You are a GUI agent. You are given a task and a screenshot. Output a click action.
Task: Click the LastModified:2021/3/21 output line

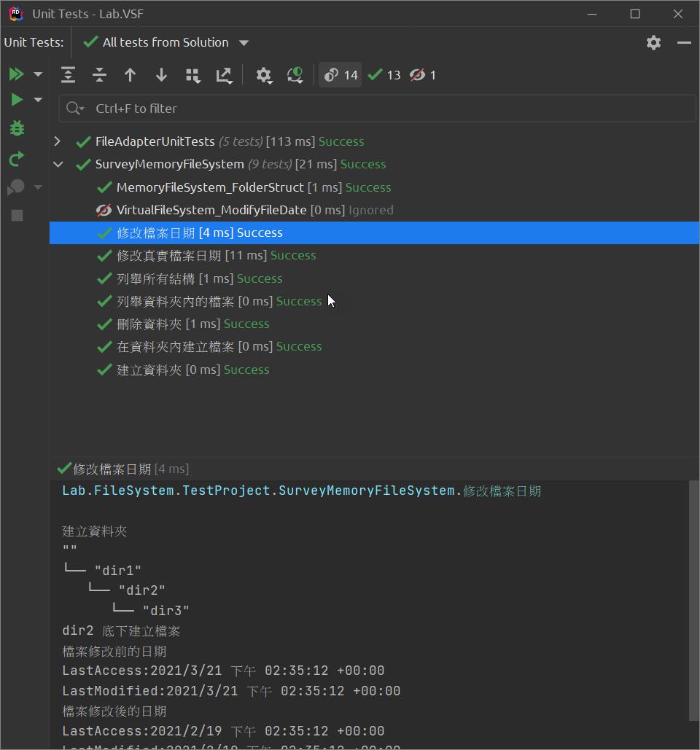click(x=231, y=691)
